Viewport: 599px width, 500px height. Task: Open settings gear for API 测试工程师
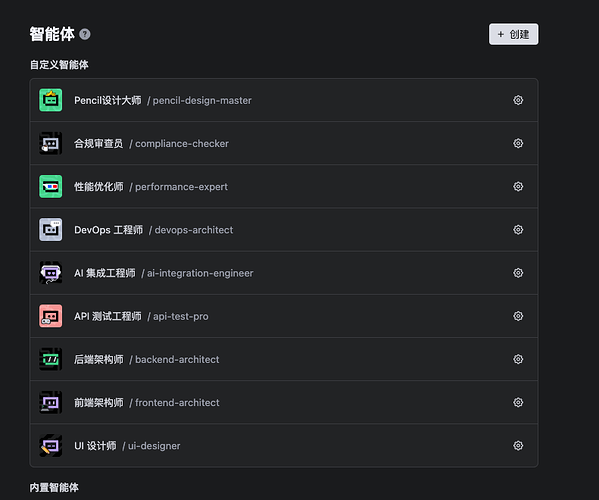[518, 316]
